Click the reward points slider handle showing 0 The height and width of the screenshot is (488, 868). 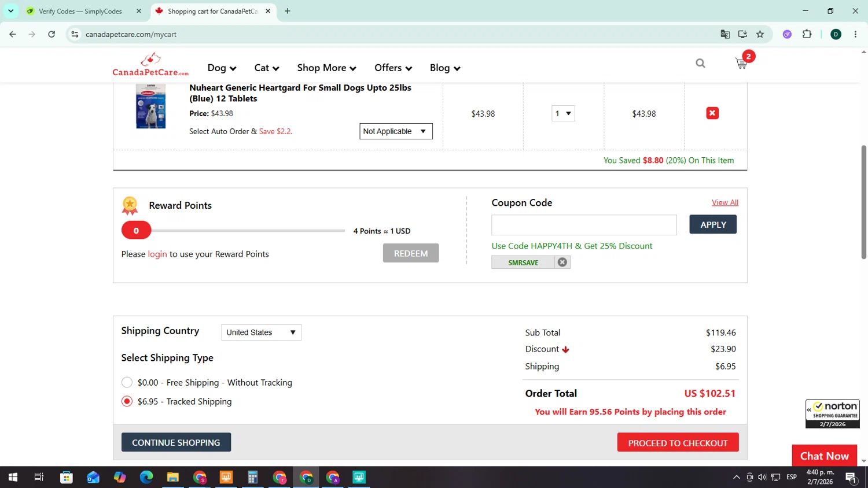click(x=136, y=230)
